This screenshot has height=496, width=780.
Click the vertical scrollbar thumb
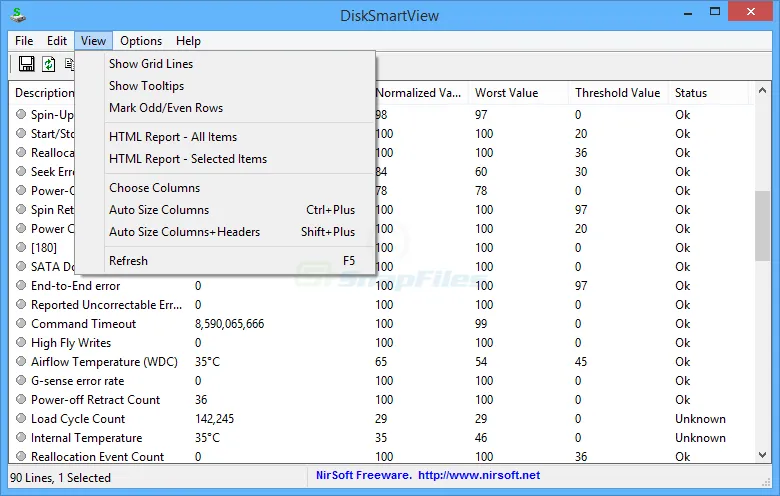pyautogui.click(x=762, y=226)
